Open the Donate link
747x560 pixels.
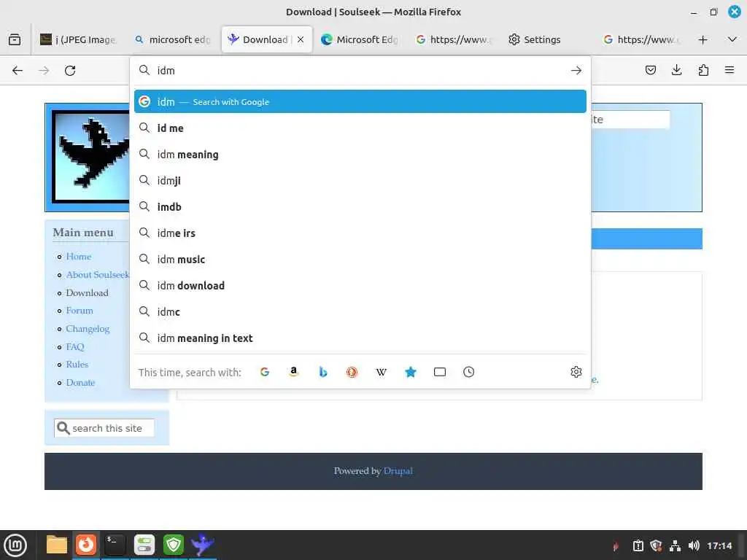[x=80, y=382]
